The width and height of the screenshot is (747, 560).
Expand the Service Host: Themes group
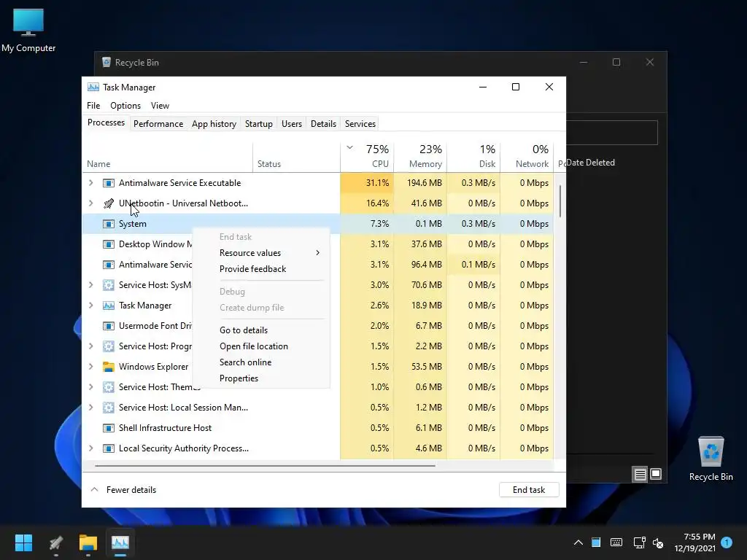pyautogui.click(x=90, y=387)
